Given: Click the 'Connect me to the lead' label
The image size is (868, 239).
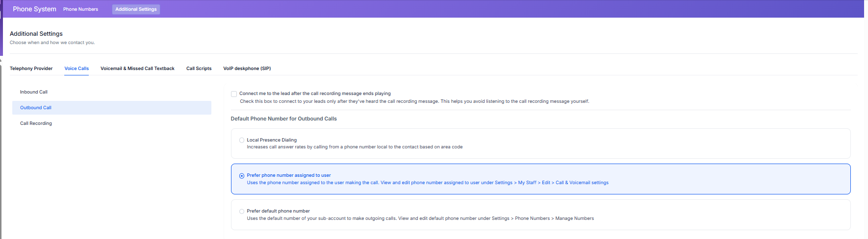Looking at the screenshot, I should coord(315,94).
